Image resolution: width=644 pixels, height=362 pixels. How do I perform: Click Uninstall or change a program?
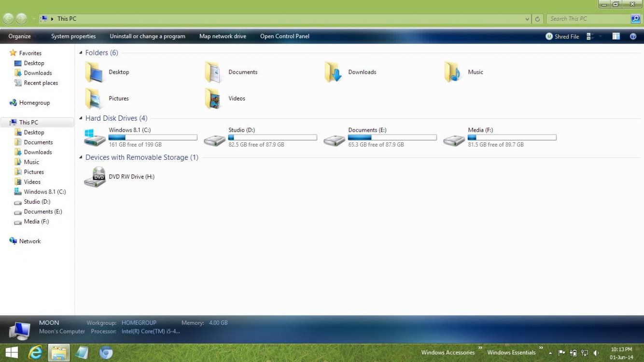147,36
